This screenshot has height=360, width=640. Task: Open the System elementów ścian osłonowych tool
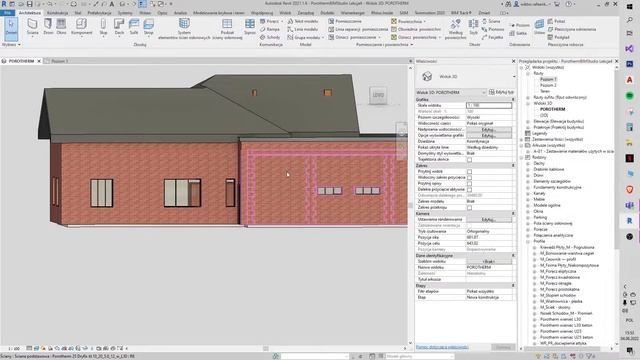click(184, 29)
